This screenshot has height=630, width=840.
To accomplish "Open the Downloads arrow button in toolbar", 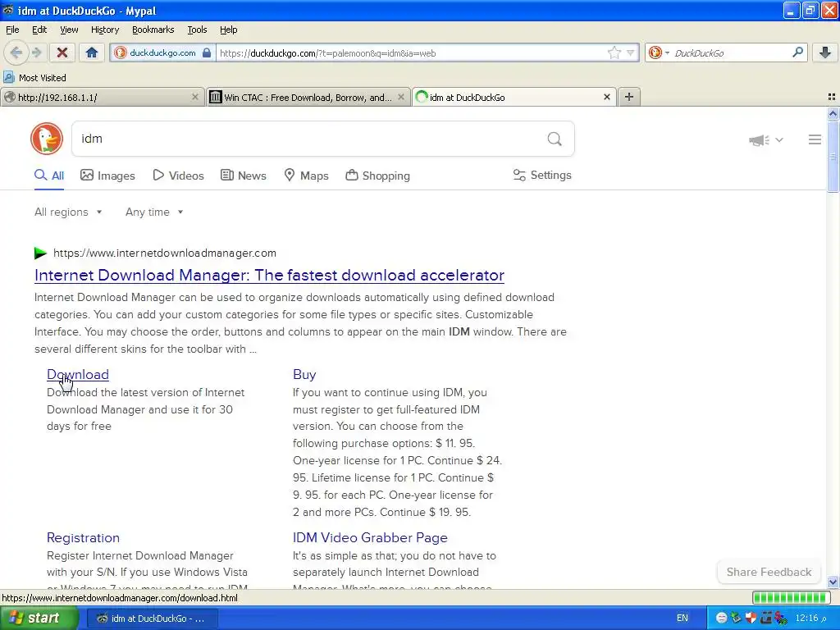I will click(x=825, y=52).
